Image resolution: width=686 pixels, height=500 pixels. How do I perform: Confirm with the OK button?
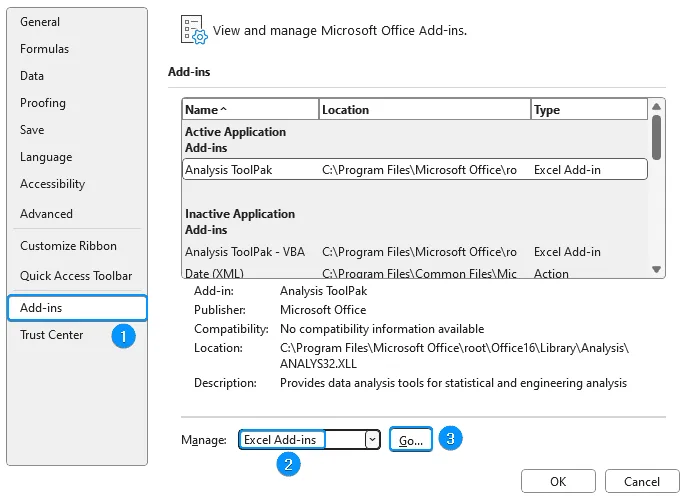coord(558,482)
